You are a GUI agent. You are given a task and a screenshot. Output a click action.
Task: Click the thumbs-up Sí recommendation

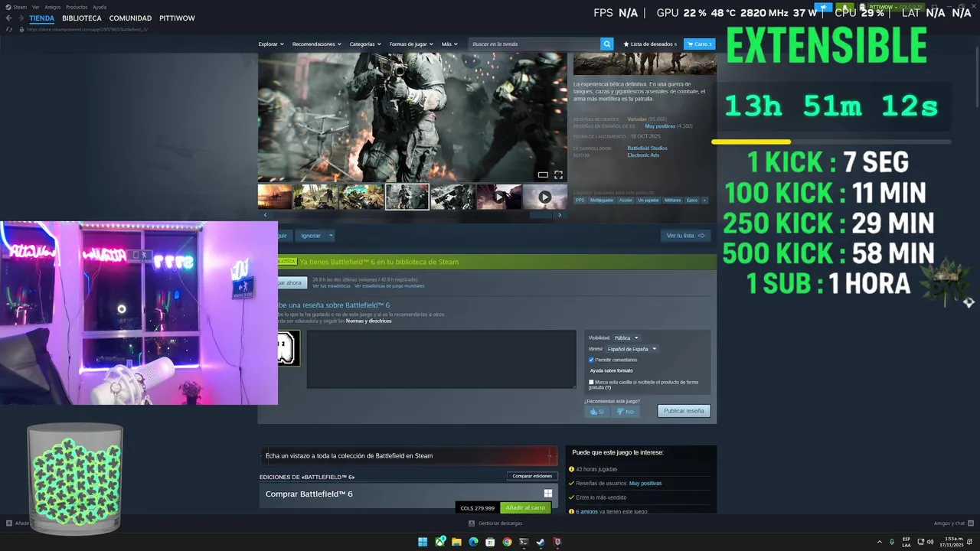[x=596, y=411]
